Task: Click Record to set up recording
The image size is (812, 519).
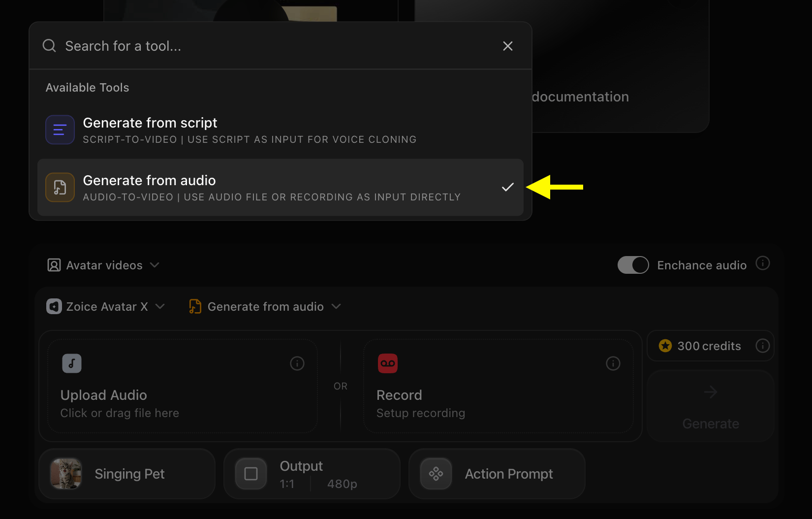Action: [498, 386]
